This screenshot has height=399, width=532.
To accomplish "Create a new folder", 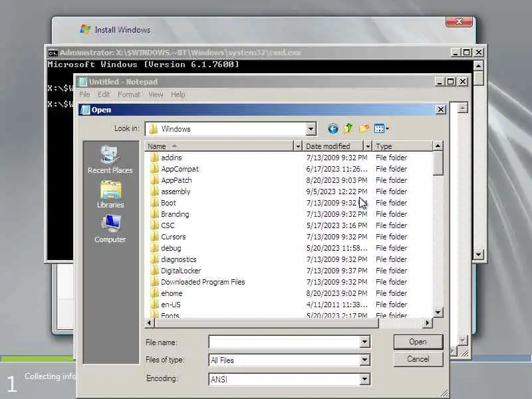I will click(364, 128).
